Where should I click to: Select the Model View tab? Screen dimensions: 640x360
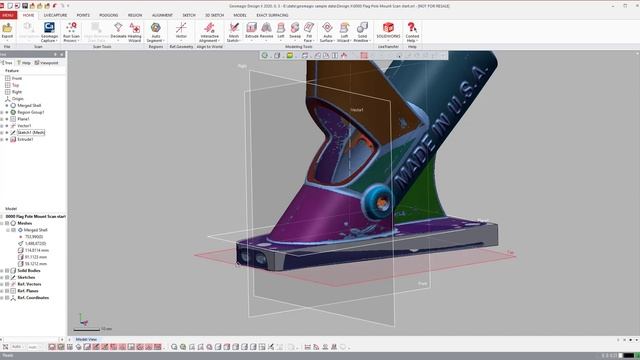[87, 339]
